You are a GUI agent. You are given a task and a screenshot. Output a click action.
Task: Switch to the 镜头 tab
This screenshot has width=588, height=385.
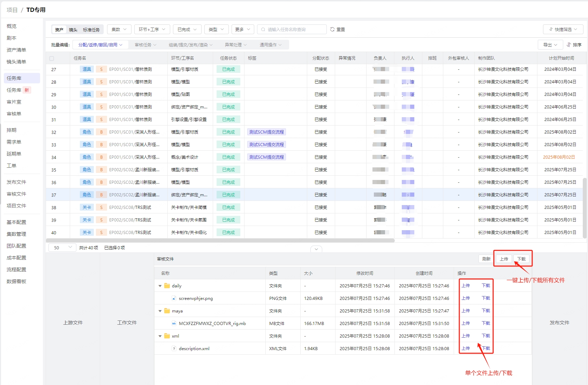(73, 30)
